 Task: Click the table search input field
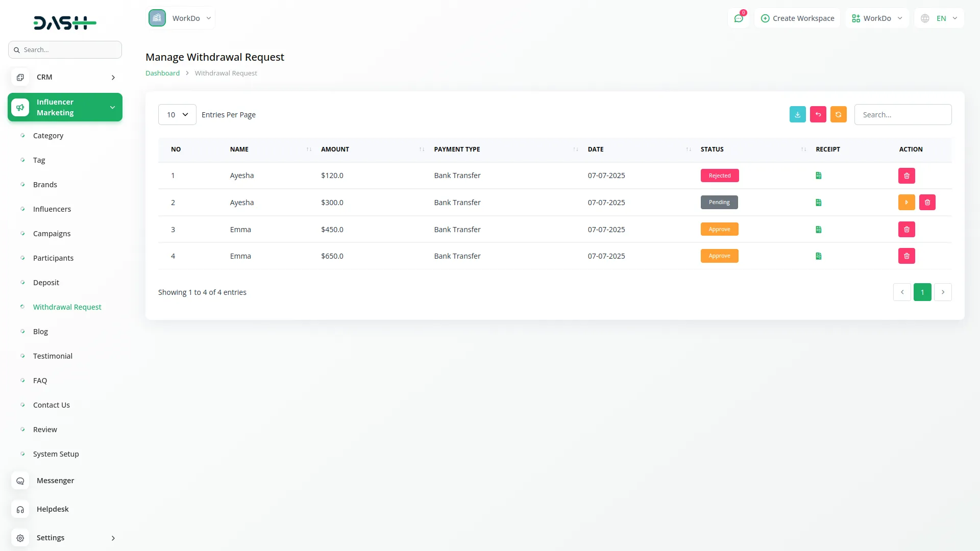[902, 115]
